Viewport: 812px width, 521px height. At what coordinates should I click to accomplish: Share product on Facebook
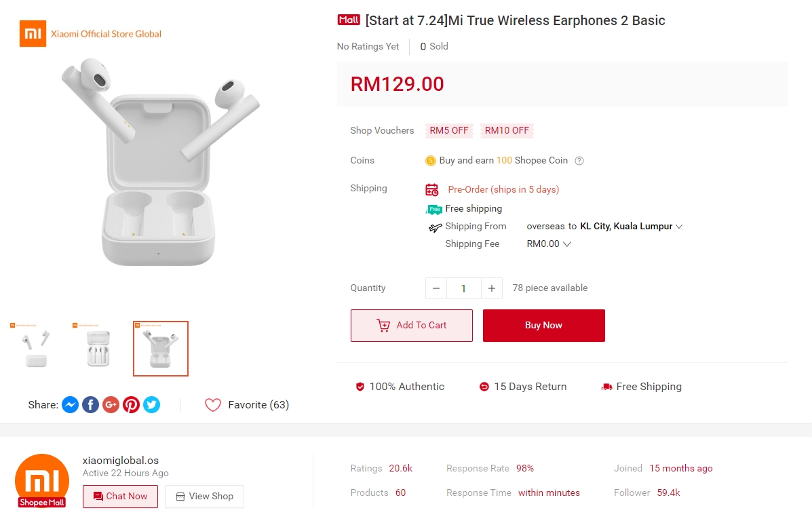[x=90, y=405]
